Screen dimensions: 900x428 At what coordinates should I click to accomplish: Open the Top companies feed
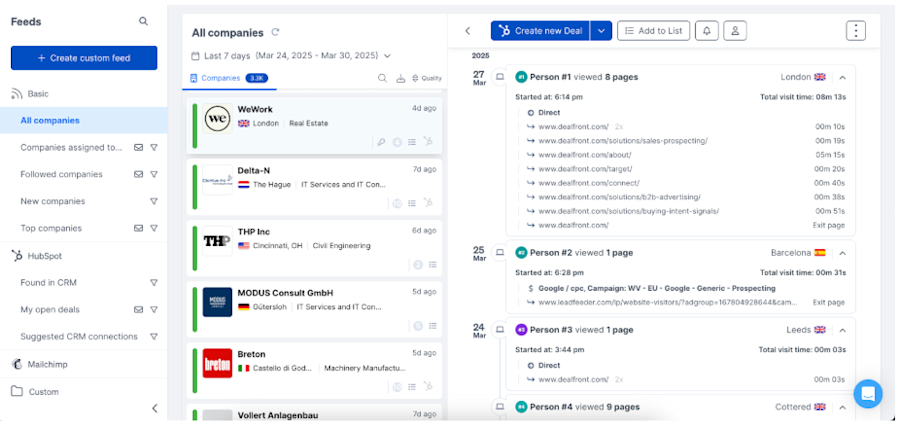[x=51, y=228]
